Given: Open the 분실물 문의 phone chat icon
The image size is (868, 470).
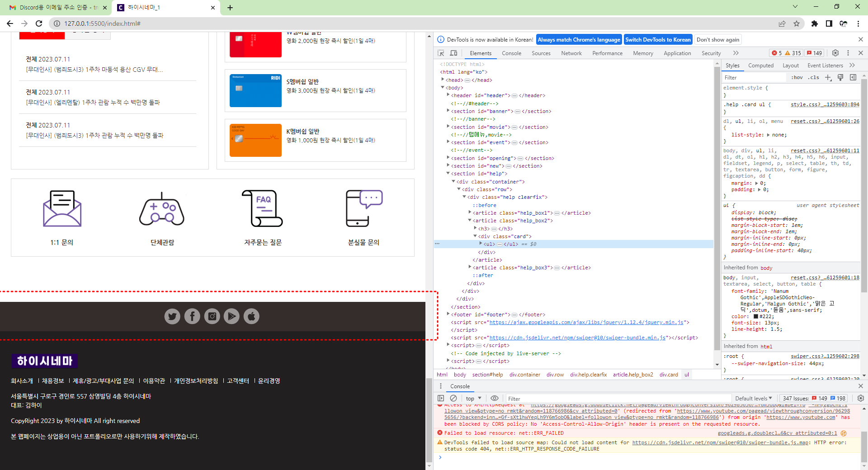Looking at the screenshot, I should click(x=364, y=208).
